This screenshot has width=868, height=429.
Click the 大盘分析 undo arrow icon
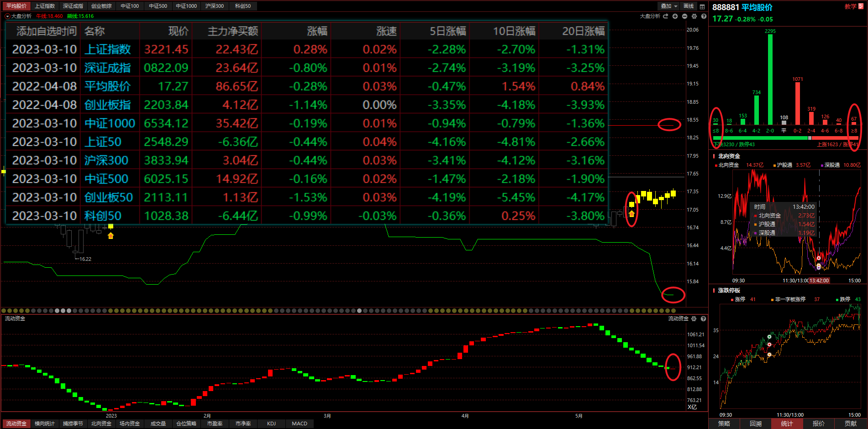[666, 16]
